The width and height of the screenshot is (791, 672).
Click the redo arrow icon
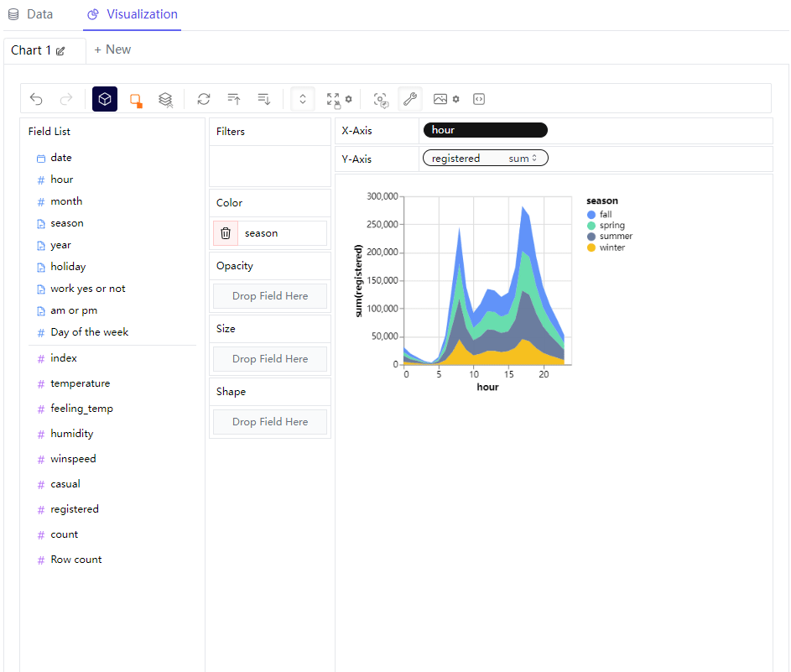click(66, 99)
